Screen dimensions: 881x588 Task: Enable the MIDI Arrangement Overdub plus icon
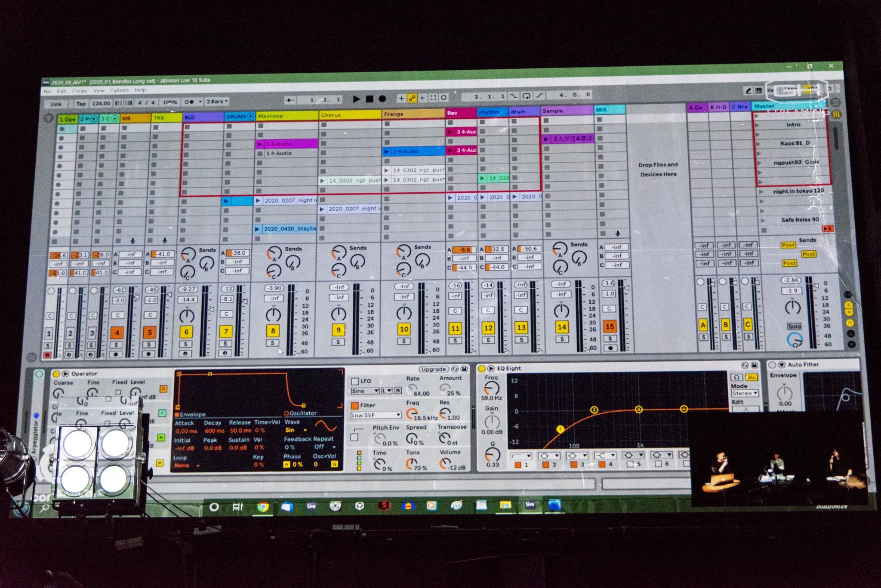coord(401,98)
